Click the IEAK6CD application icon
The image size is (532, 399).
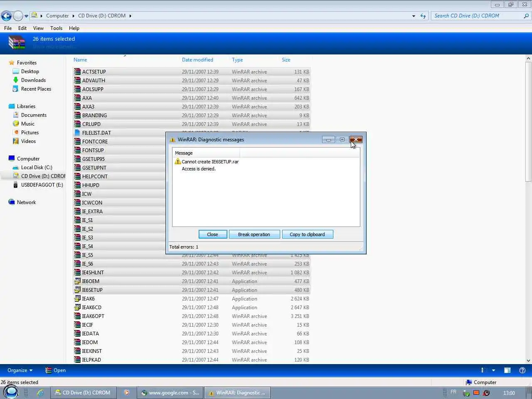coord(77,307)
